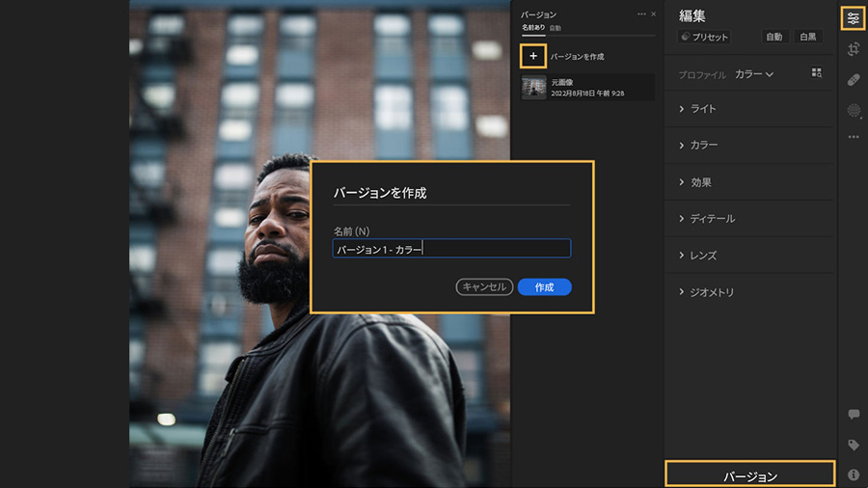Click the バージョン button at the bottom
The height and width of the screenshot is (488, 868).
click(750, 475)
